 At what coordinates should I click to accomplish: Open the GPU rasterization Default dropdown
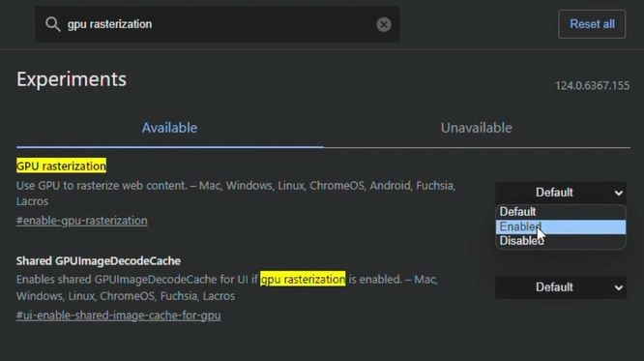[561, 193]
